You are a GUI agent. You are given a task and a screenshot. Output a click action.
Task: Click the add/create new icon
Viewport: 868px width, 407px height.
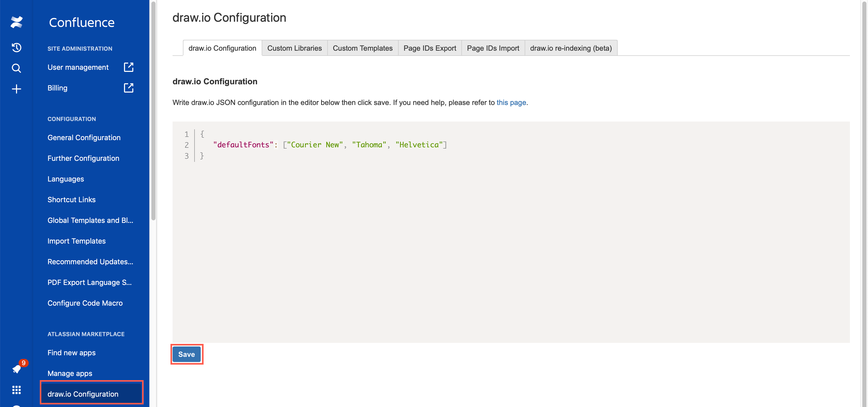(x=16, y=88)
